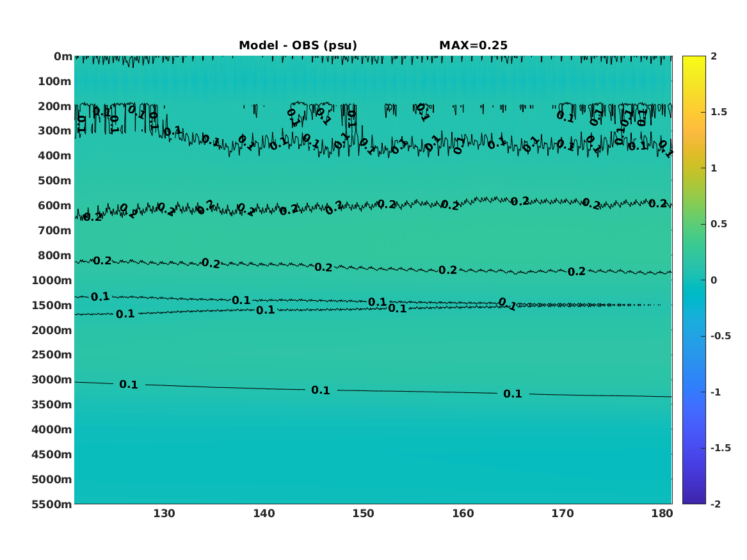Pick the colorbar label '-1.5'
This screenshot has height=560, width=747.
coord(721,448)
